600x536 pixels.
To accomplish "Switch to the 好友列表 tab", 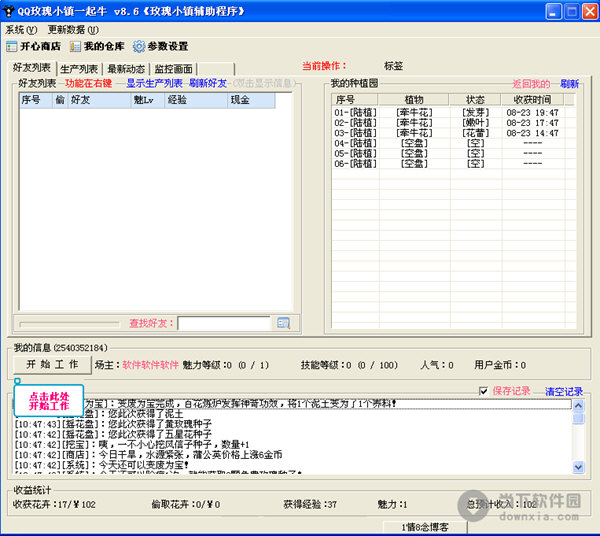I will (x=32, y=68).
